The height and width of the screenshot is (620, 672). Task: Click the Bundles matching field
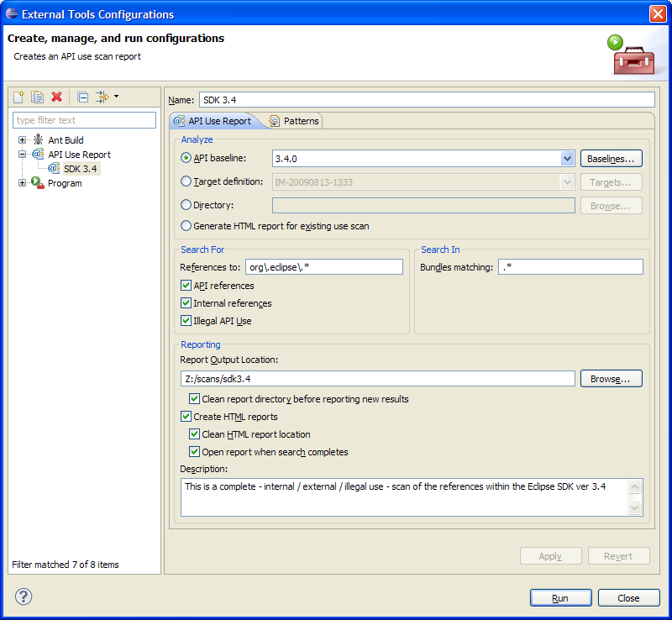click(x=570, y=267)
